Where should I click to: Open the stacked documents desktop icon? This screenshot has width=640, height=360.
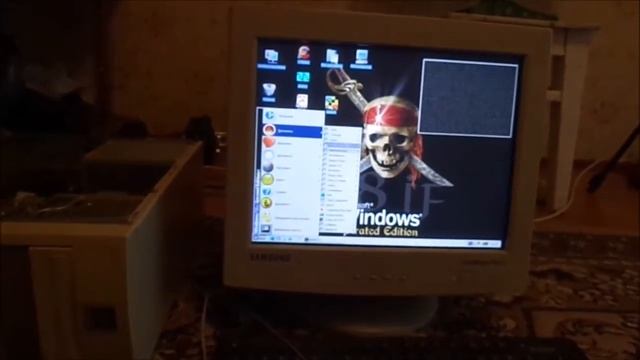332,58
